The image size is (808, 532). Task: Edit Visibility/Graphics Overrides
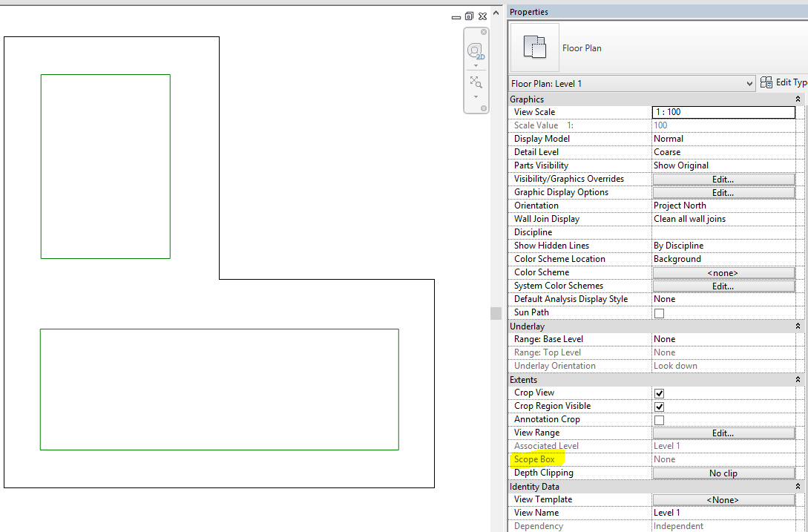[x=723, y=178]
